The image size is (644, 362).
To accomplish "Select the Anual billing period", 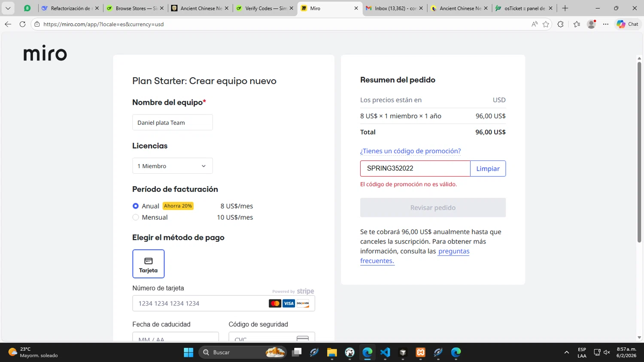I will (x=136, y=206).
